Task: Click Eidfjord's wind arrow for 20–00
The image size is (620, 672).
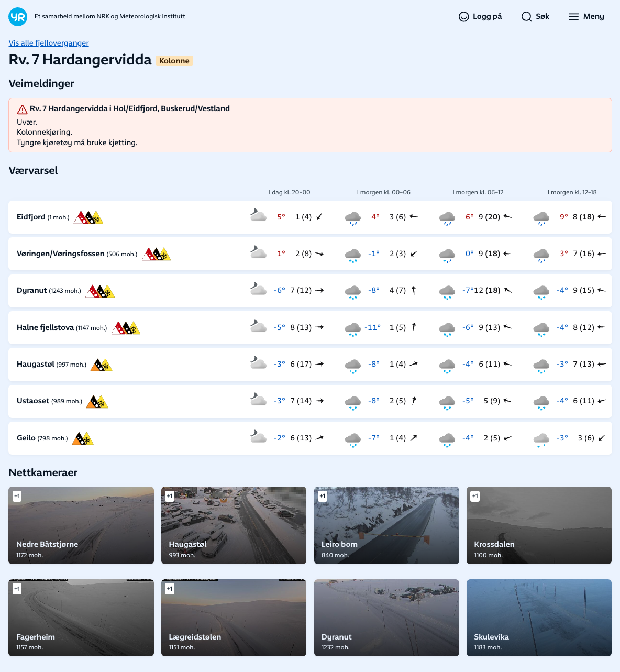Action: click(319, 217)
